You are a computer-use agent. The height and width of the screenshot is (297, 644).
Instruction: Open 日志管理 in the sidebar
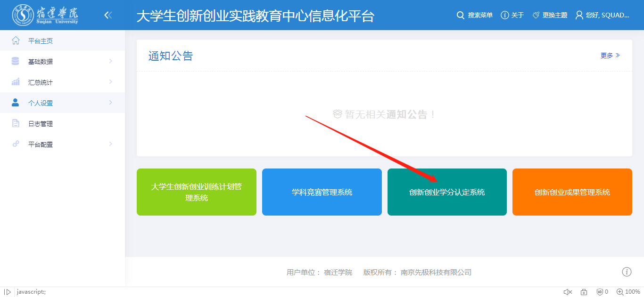[x=41, y=124]
